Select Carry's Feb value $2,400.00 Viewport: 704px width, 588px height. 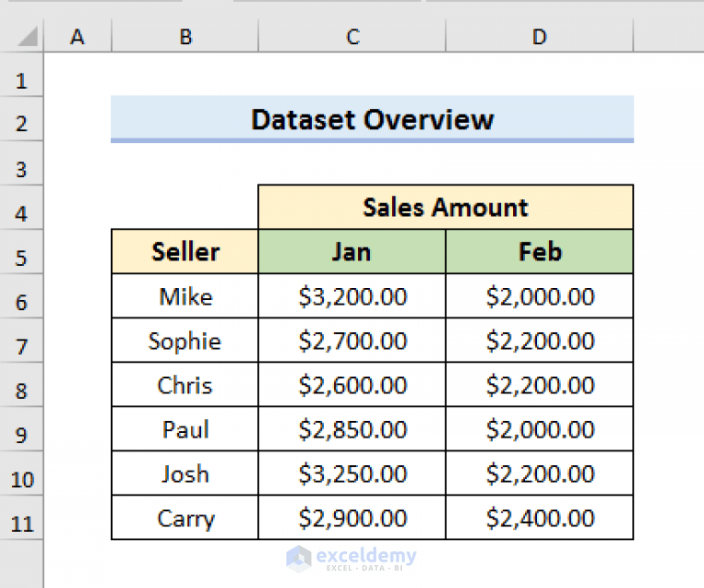[539, 517]
